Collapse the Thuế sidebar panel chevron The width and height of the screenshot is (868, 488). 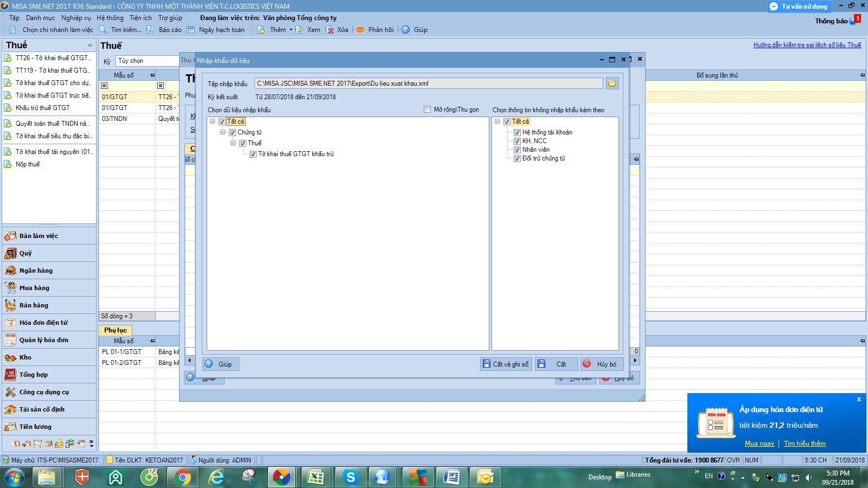pyautogui.click(x=90, y=45)
